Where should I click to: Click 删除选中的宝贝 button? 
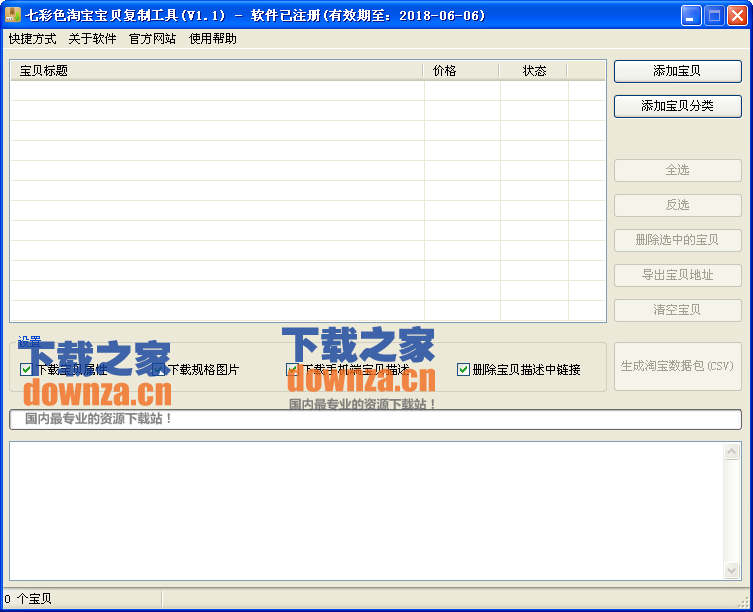click(x=678, y=240)
